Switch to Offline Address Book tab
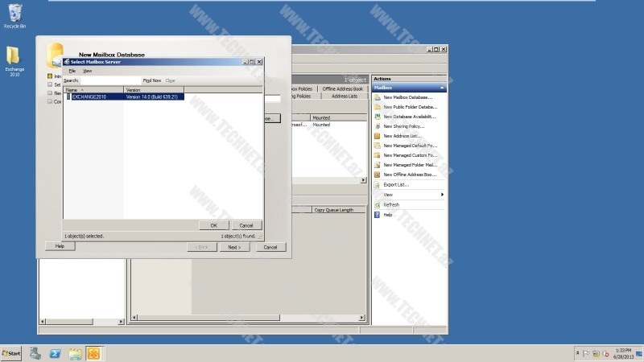This screenshot has width=644, height=362. point(343,88)
